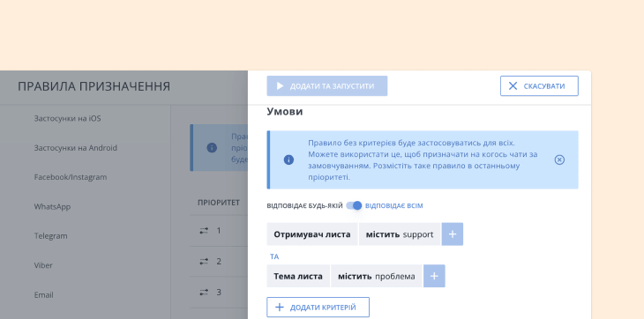
Task: Click the 'ТА' connector label
Action: (274, 256)
